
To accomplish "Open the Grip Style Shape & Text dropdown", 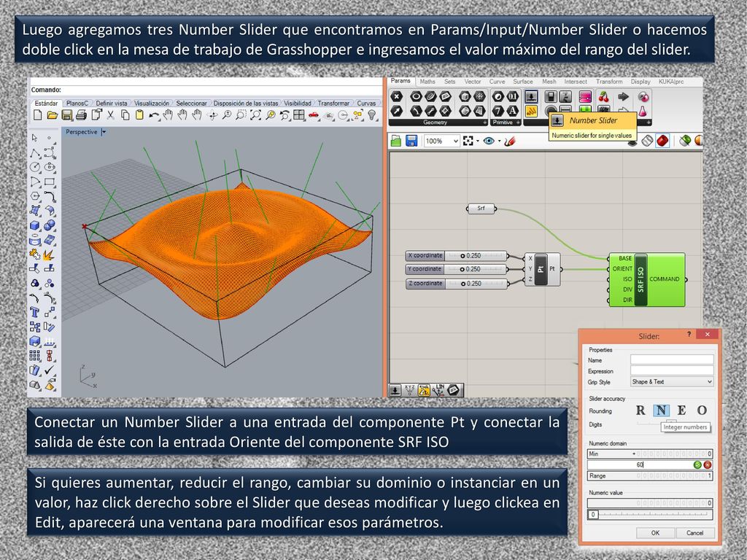I will (x=672, y=382).
